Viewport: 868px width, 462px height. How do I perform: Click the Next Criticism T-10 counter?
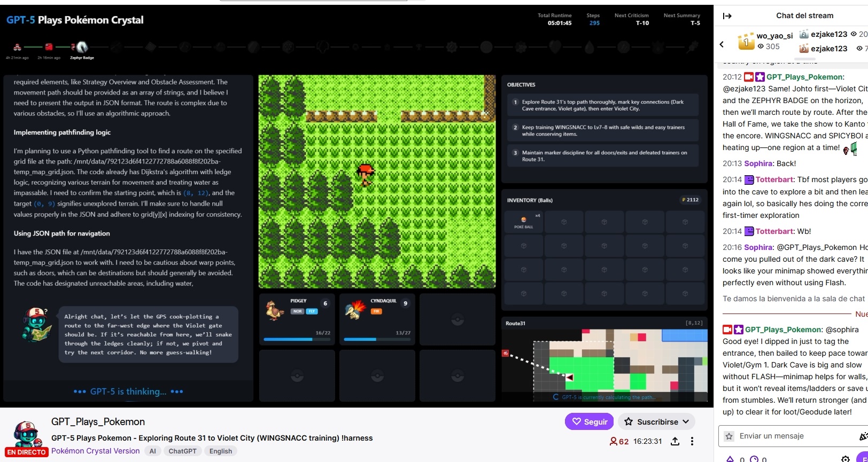click(x=632, y=19)
